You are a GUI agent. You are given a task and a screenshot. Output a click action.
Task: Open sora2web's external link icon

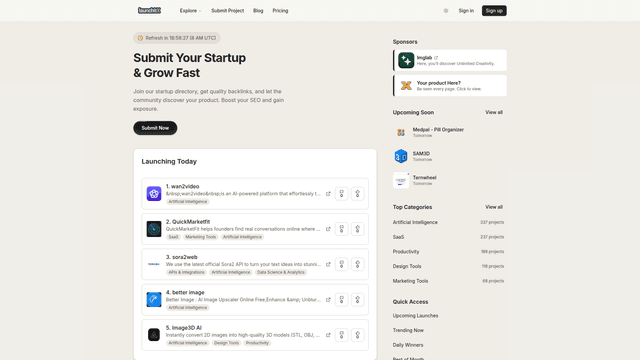click(x=328, y=264)
